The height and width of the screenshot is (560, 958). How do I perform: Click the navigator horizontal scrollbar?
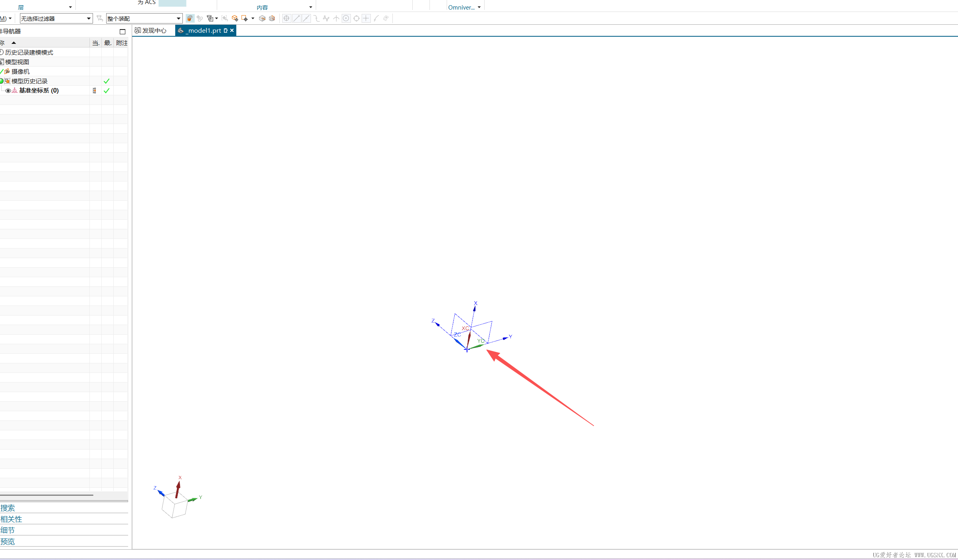click(x=47, y=495)
